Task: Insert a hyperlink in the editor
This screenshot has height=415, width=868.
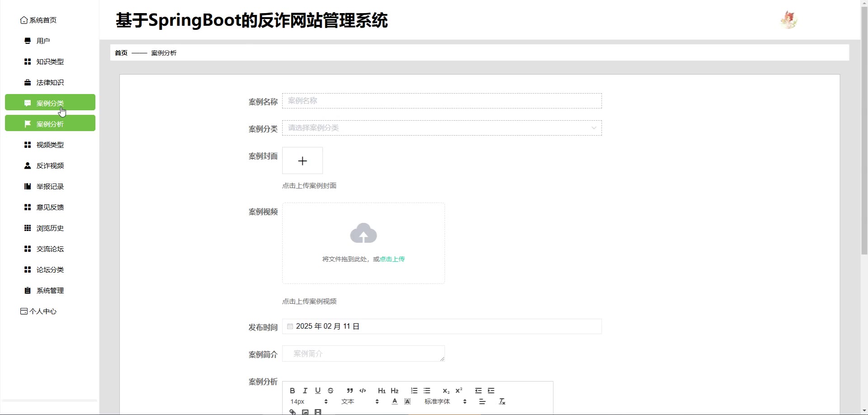Action: [x=292, y=412]
